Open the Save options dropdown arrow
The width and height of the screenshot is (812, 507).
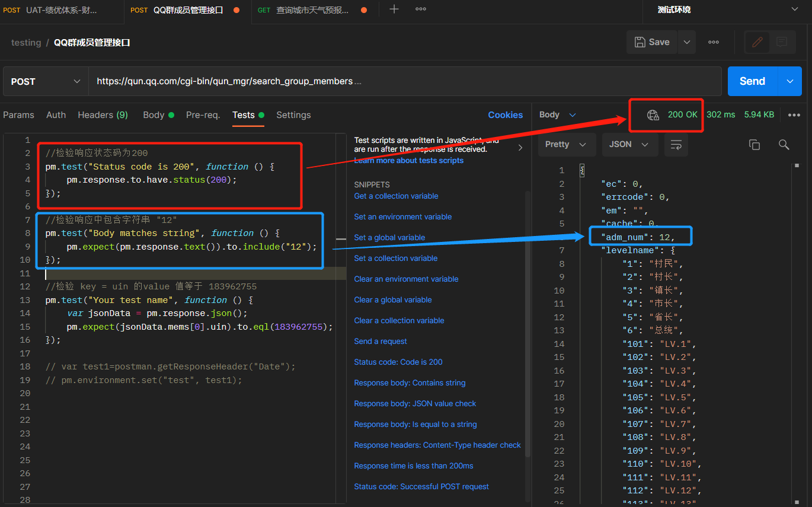686,42
